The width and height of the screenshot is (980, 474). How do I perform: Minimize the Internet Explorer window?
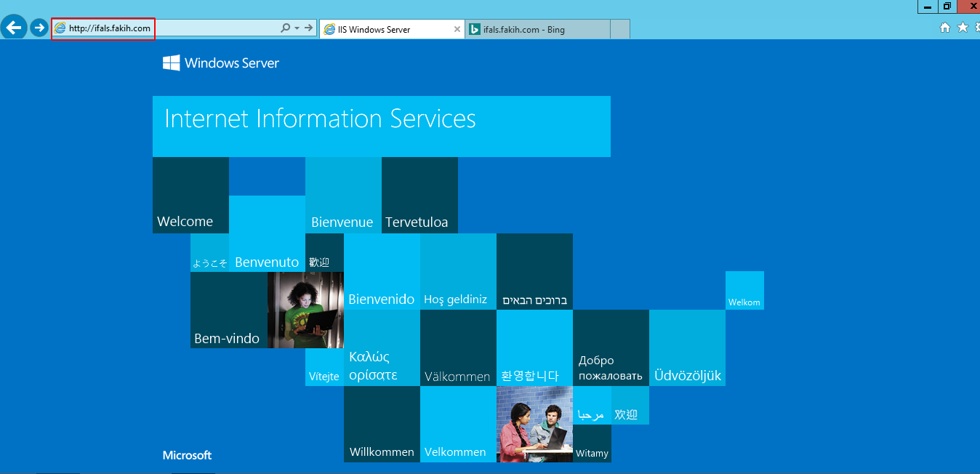[927, 7]
